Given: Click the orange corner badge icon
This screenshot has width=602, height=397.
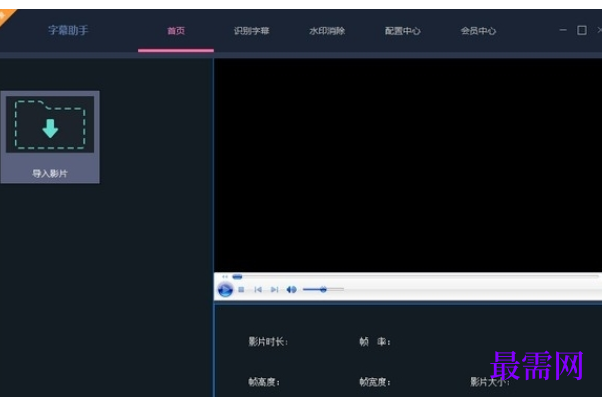Looking at the screenshot, I should [5, 16].
